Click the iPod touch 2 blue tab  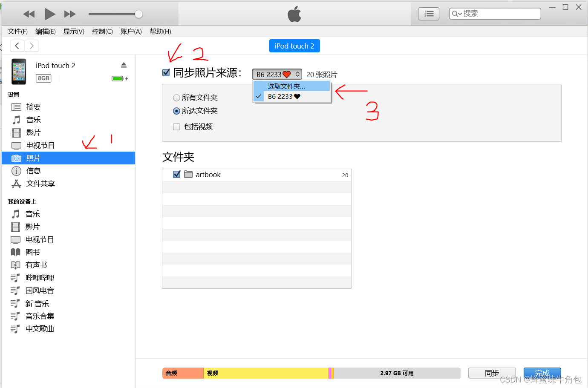294,46
